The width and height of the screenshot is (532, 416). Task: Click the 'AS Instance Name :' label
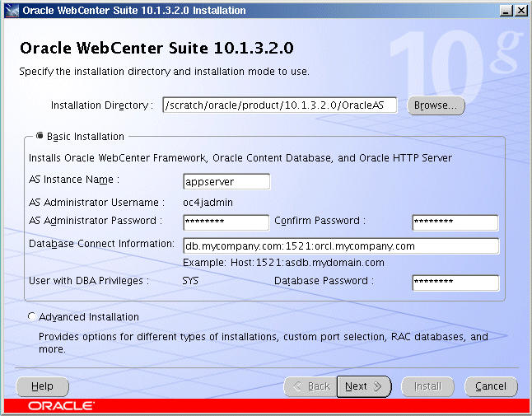[74, 180]
